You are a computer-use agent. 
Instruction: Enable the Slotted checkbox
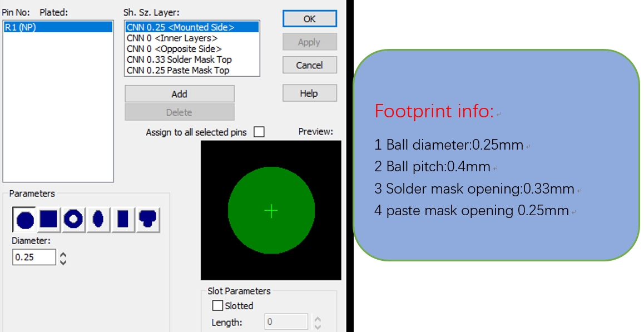pyautogui.click(x=217, y=305)
